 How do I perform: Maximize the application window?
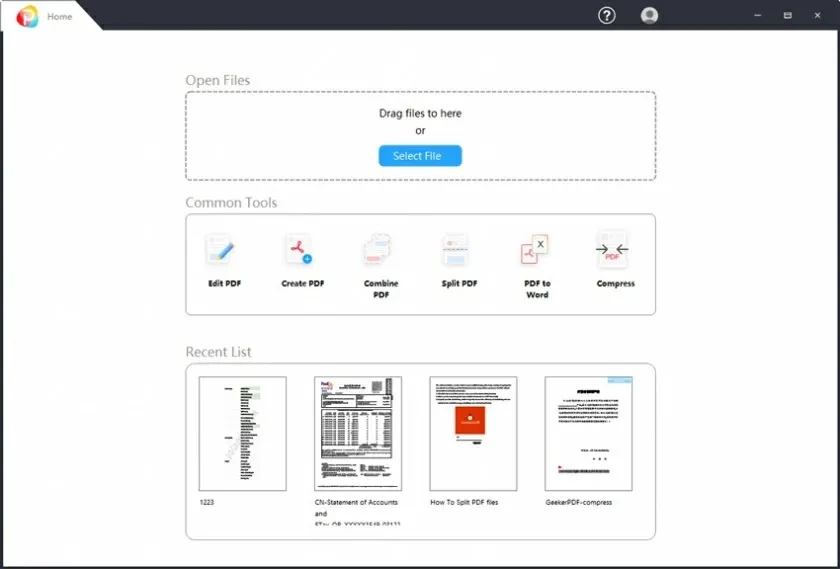point(788,16)
